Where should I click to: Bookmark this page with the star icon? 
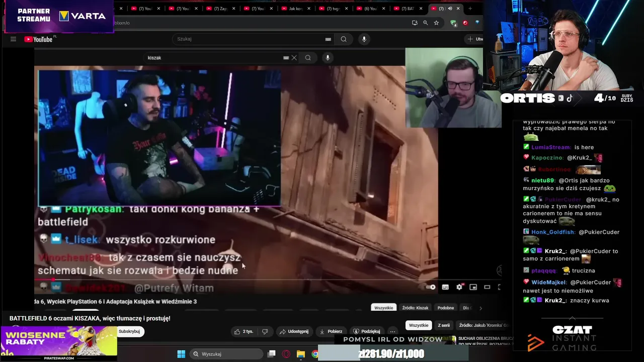(x=436, y=23)
